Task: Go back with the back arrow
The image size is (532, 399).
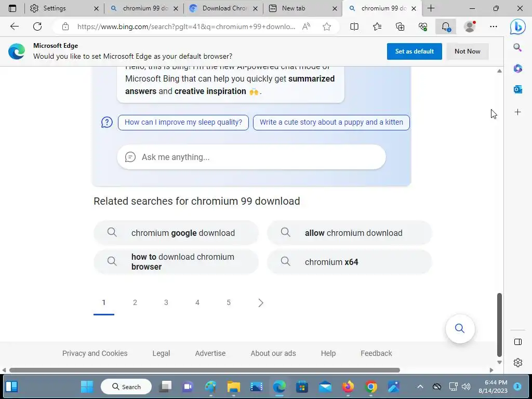Action: pos(14,26)
